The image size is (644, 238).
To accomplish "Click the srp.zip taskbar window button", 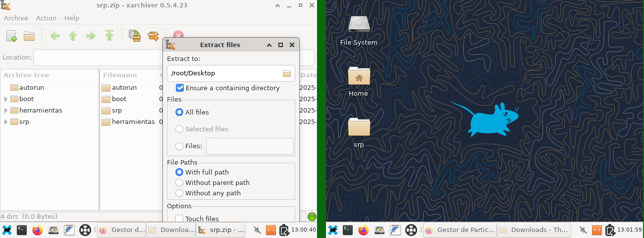I will click(x=220, y=230).
